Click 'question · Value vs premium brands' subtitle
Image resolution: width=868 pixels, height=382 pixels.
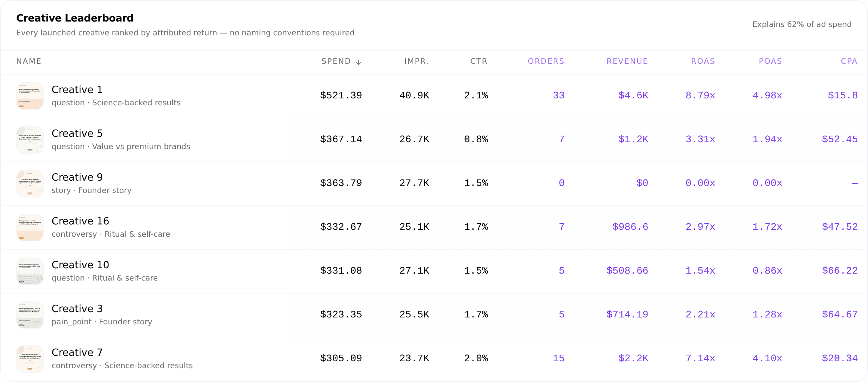[121, 147]
